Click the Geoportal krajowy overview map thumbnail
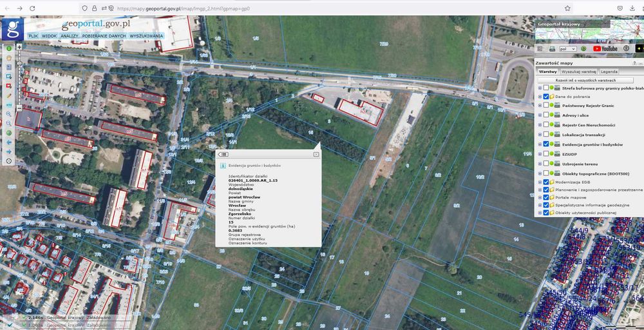This screenshot has width=644, height=330. (589, 29)
